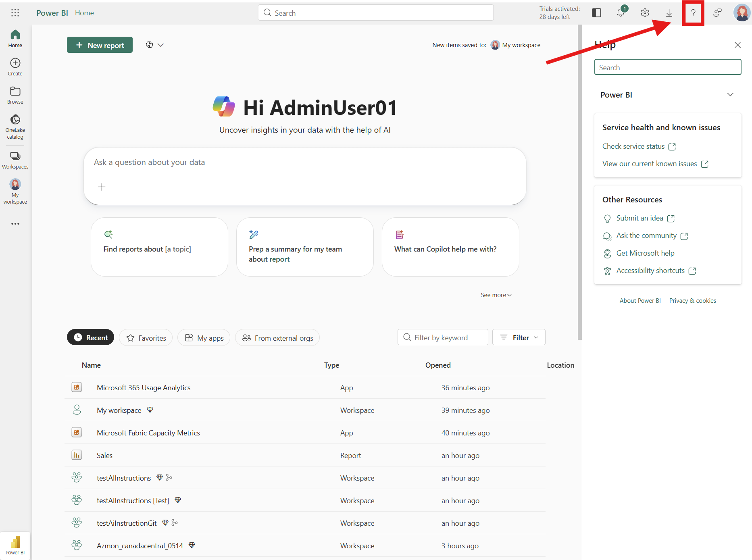
Task: Click the Power BI brand link
Action: point(52,13)
